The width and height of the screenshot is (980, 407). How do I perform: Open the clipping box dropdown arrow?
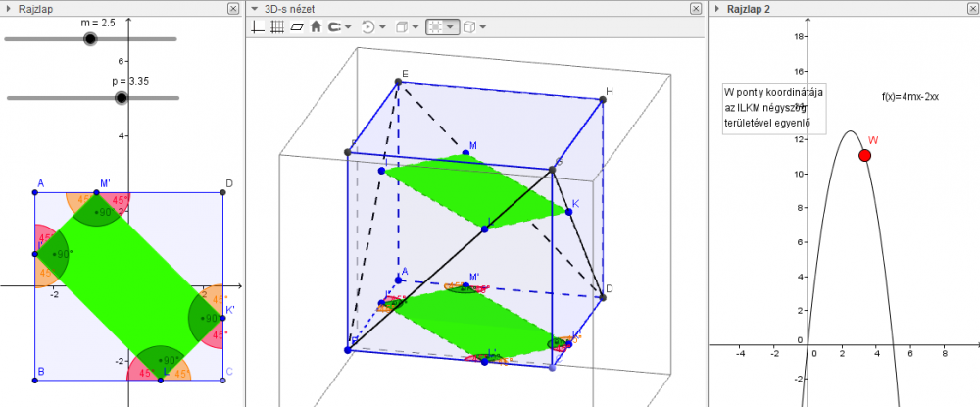click(451, 27)
